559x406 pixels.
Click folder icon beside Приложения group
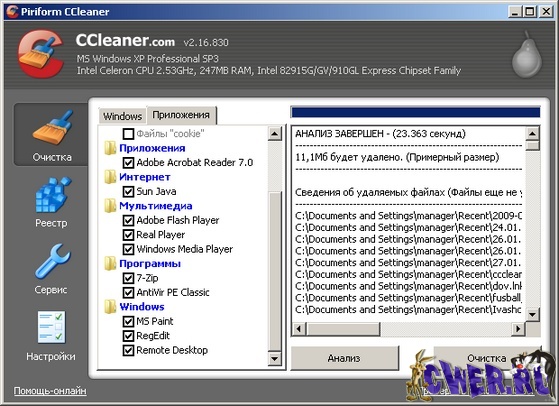click(x=110, y=148)
